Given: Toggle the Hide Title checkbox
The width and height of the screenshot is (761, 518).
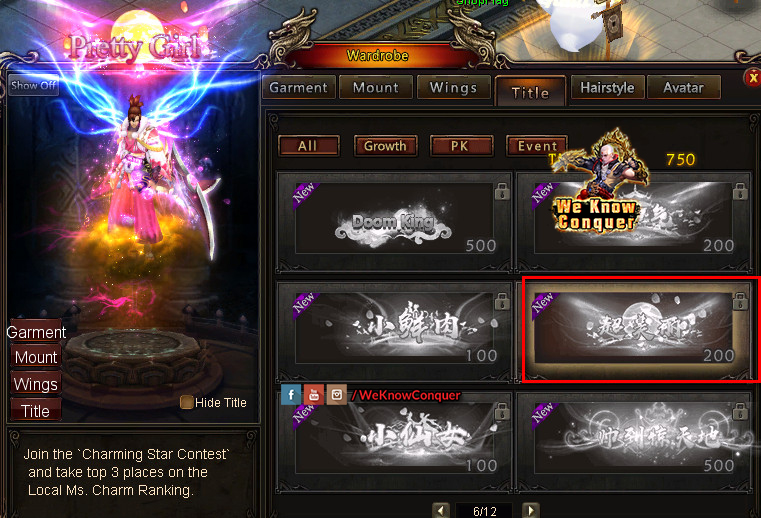Looking at the screenshot, I should coord(186,402).
